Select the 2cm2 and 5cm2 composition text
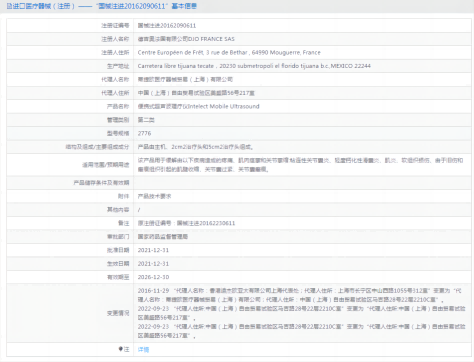The image size is (474, 362). coord(196,147)
